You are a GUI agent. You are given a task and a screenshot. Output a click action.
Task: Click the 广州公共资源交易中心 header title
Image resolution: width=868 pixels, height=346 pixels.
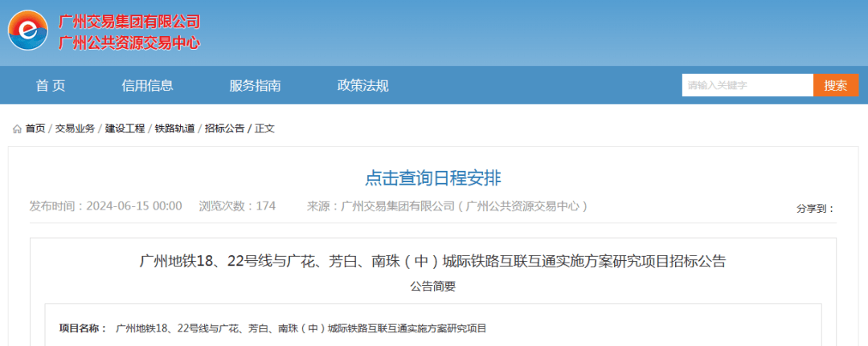coord(129,43)
